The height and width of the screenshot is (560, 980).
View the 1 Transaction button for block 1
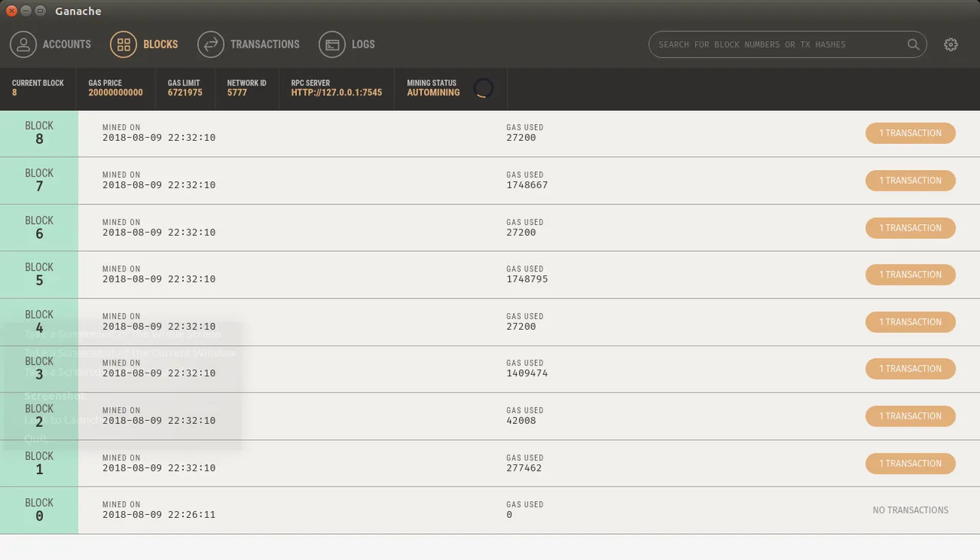[910, 464]
